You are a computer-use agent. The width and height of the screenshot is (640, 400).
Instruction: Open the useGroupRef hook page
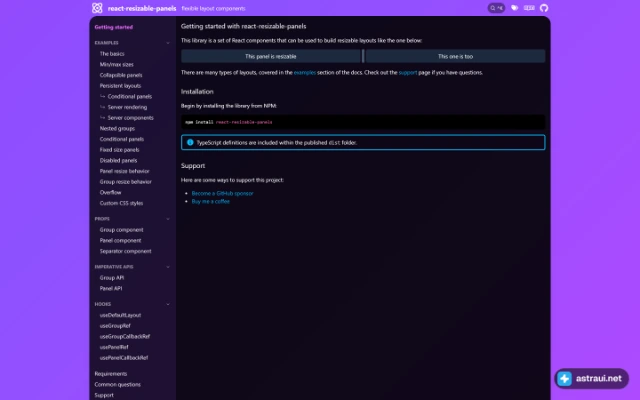click(x=115, y=326)
